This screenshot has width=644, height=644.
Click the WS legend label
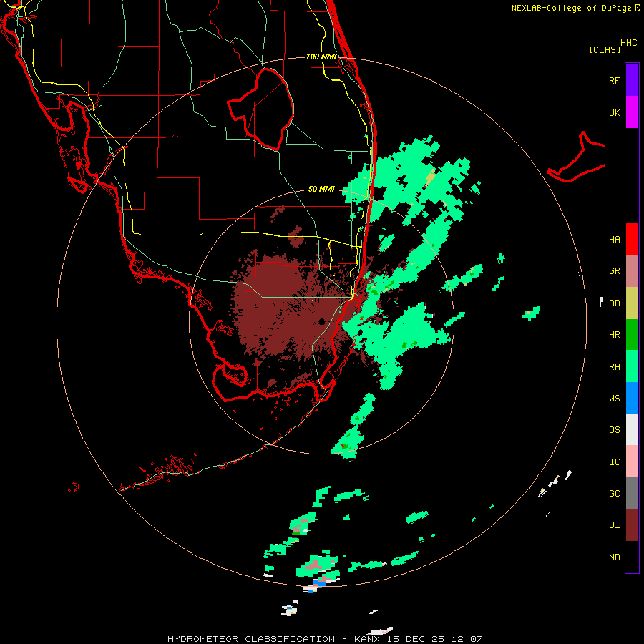click(x=614, y=398)
